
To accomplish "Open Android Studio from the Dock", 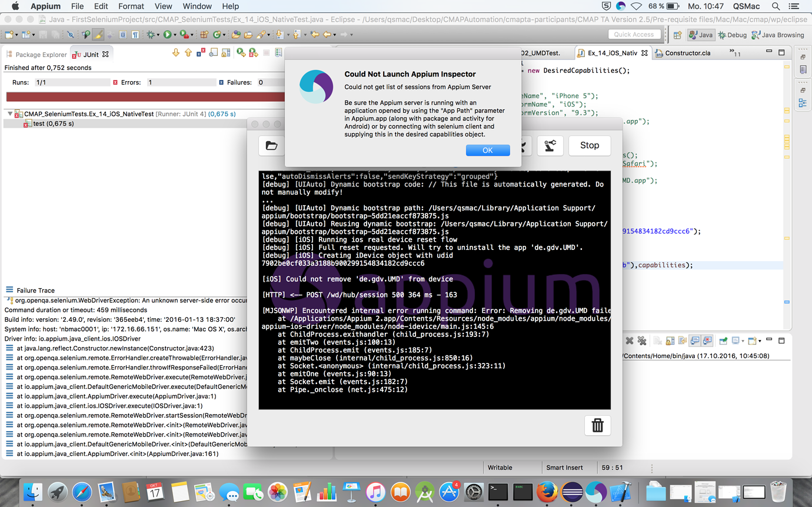I will coord(424,492).
